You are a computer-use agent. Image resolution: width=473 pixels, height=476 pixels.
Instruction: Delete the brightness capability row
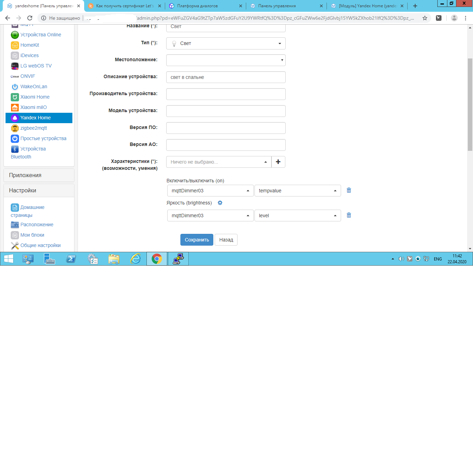pyautogui.click(x=349, y=215)
